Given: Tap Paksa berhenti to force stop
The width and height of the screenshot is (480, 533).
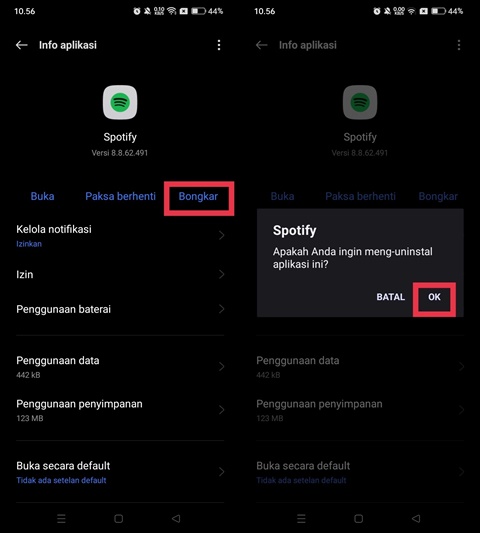Looking at the screenshot, I should click(x=120, y=196).
